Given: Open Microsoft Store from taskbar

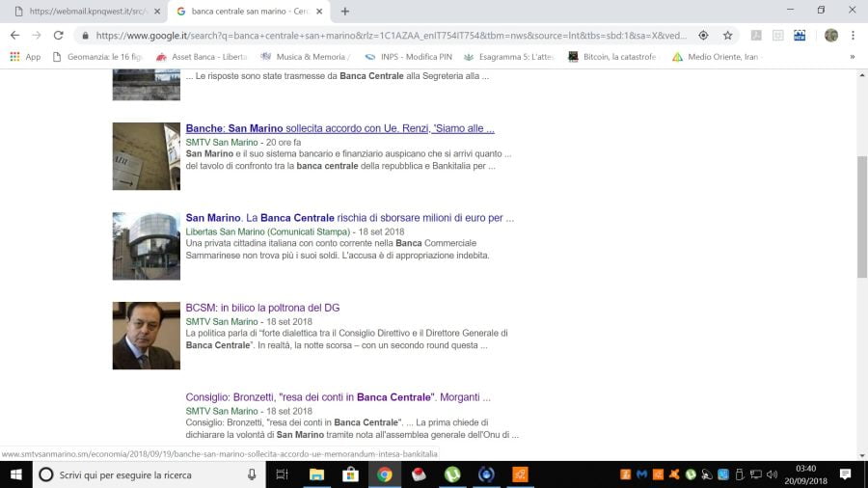Looking at the screenshot, I should click(x=350, y=474).
